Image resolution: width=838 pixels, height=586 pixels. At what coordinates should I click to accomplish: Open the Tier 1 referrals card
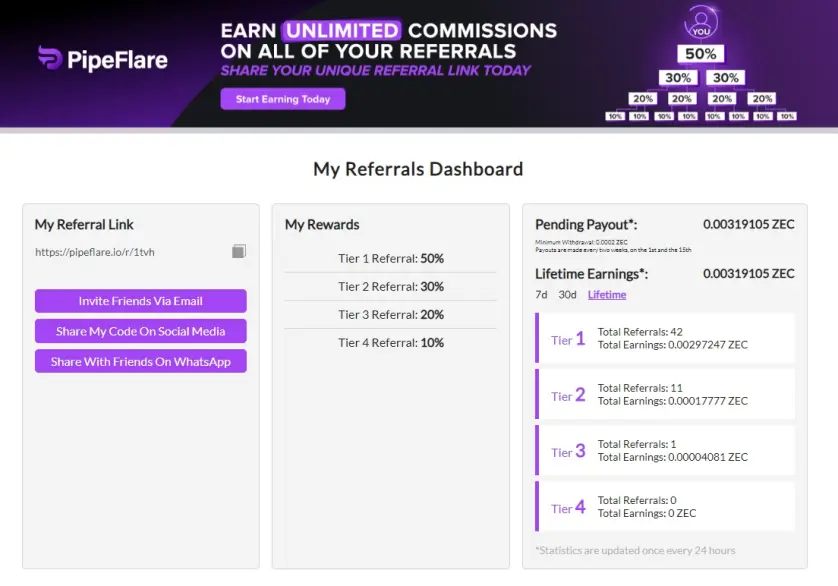tap(665, 338)
